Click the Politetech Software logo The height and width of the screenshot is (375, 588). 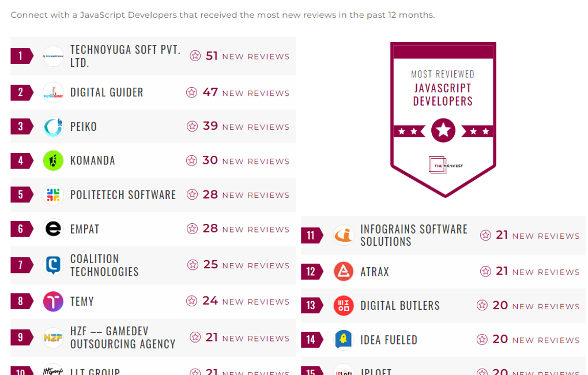click(x=53, y=195)
